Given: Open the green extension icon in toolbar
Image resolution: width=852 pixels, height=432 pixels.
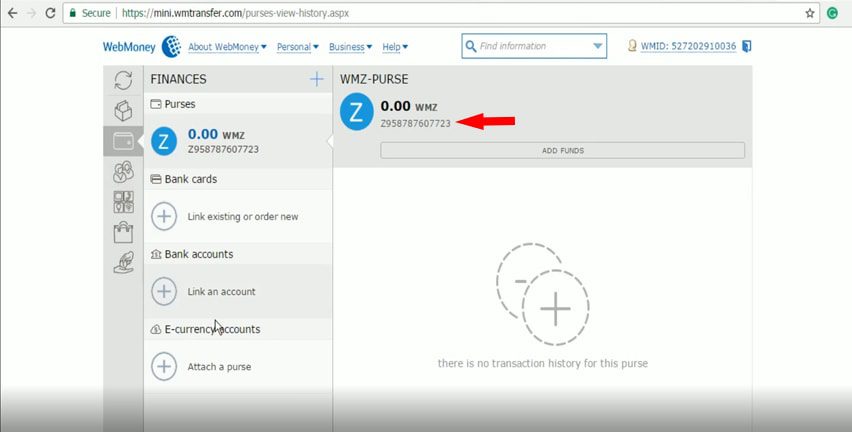Looking at the screenshot, I should coord(832,13).
